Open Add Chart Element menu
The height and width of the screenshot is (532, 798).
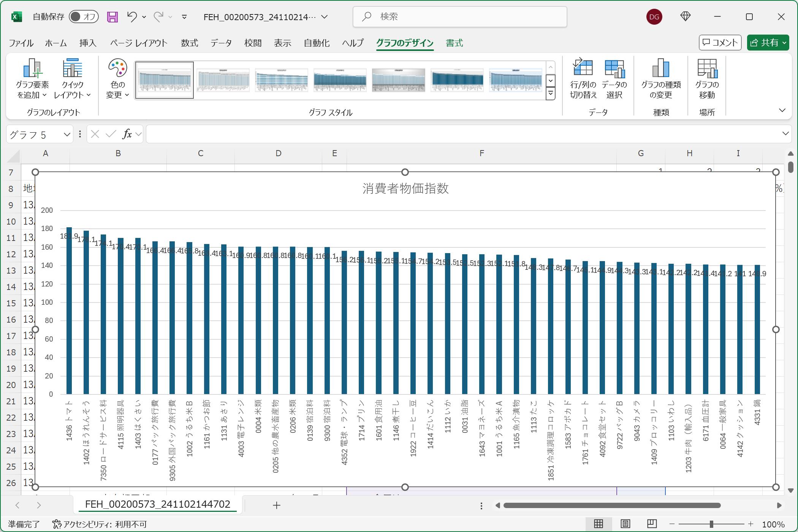32,79
